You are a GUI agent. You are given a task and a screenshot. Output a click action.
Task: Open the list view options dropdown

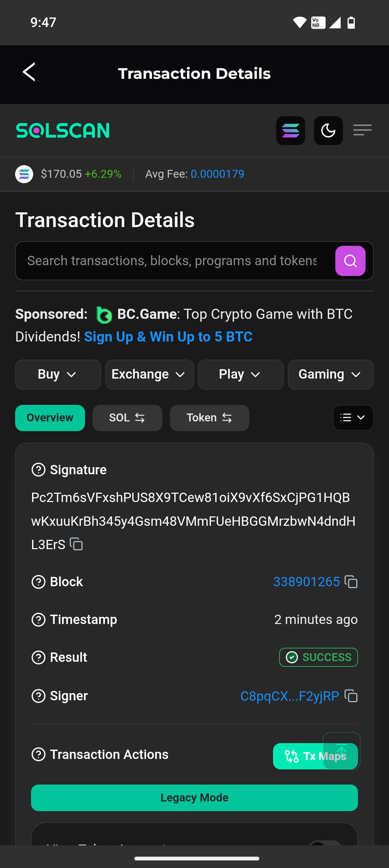tap(353, 418)
